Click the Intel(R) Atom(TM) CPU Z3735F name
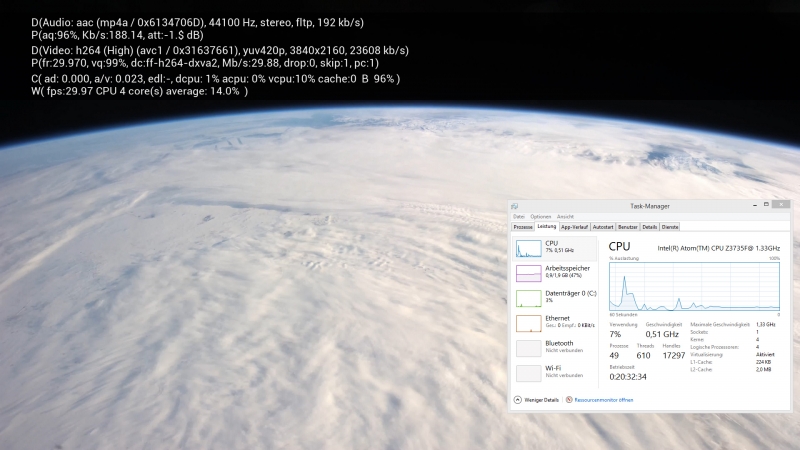Screen dimensions: 800x450 [718, 248]
